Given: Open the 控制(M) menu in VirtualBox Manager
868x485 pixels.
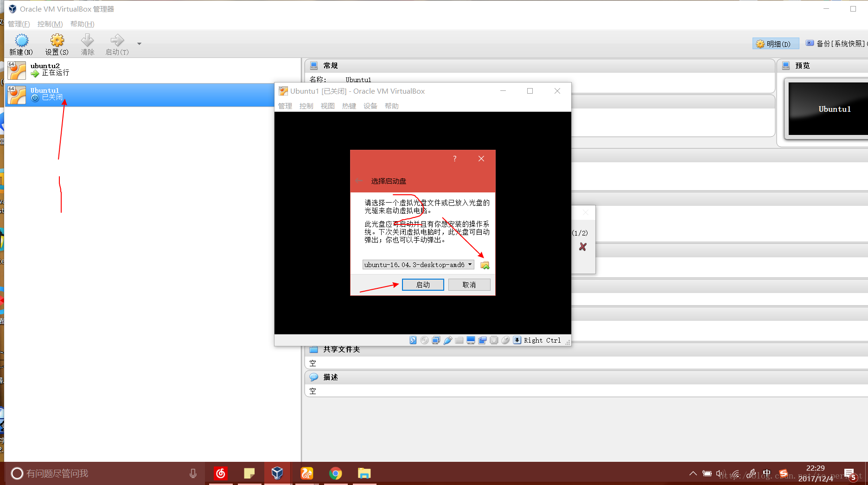Looking at the screenshot, I should coord(50,24).
